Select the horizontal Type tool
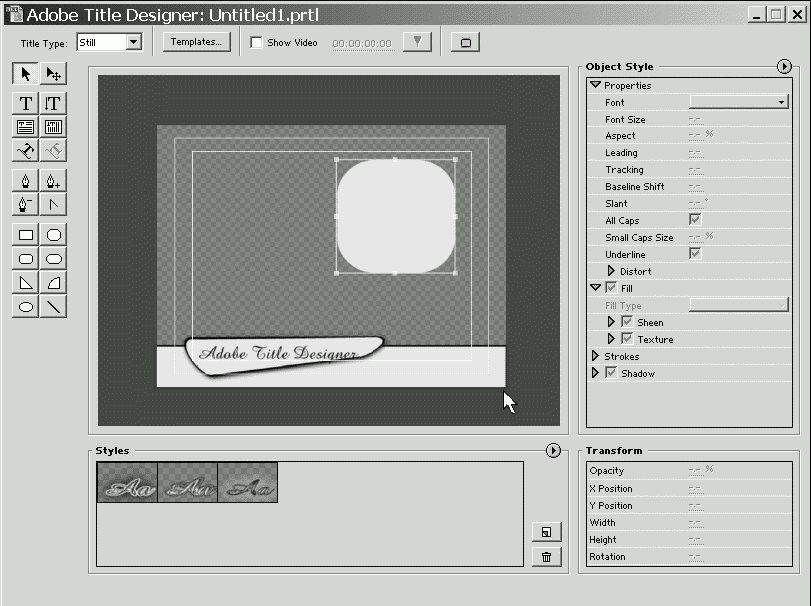The width and height of the screenshot is (811, 606). (26, 103)
